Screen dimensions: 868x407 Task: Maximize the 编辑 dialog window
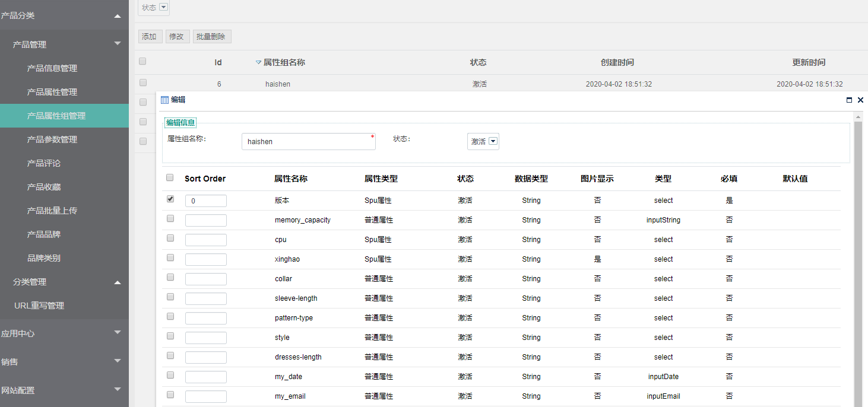click(849, 100)
